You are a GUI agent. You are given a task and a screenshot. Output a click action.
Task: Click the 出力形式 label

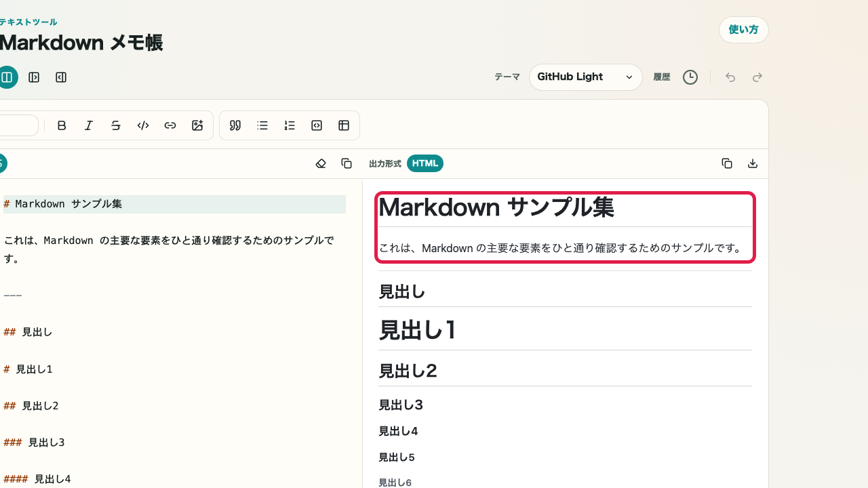385,164
